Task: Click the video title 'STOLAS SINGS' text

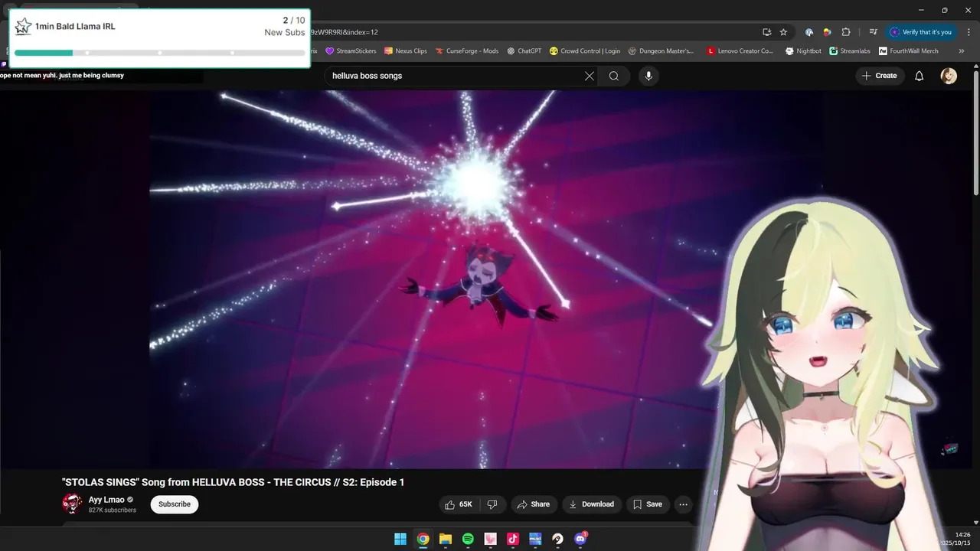Action: [233, 482]
